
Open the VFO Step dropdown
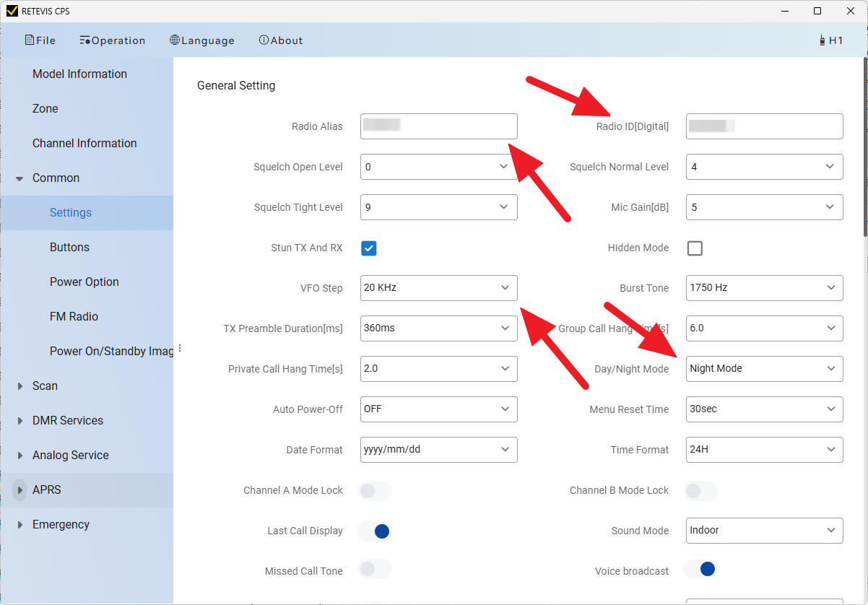click(438, 288)
